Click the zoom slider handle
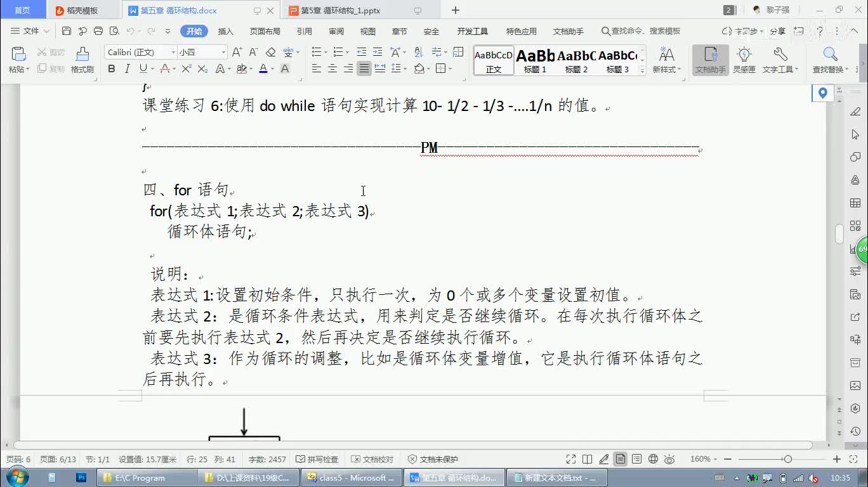Image resolution: width=868 pixels, height=487 pixels. (787, 459)
